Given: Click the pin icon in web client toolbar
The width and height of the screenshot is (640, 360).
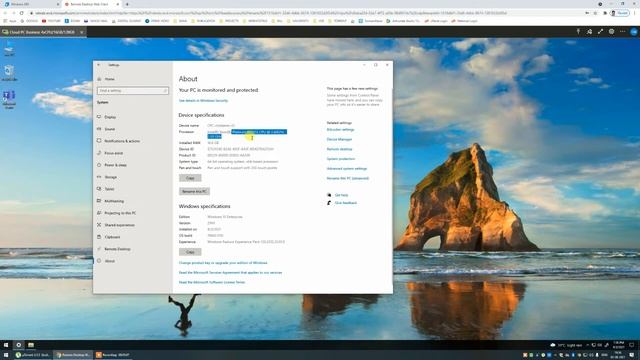Looking at the screenshot, I should point(578,31).
